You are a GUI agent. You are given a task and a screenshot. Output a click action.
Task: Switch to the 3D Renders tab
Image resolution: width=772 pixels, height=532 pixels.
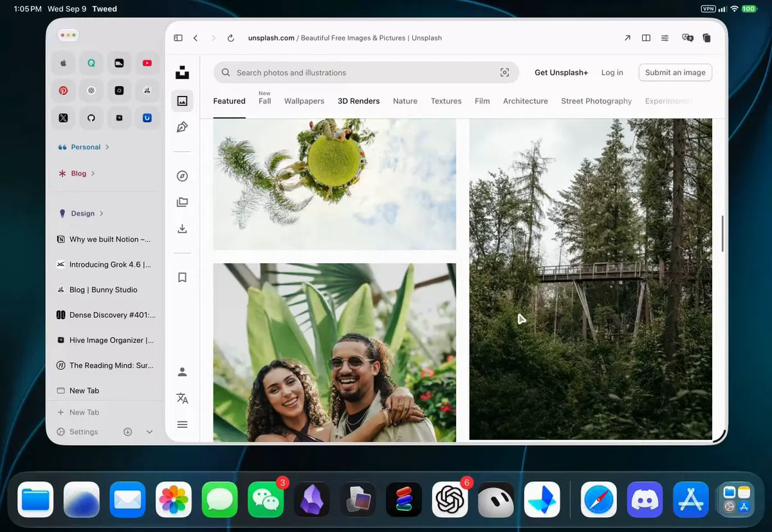[358, 101]
